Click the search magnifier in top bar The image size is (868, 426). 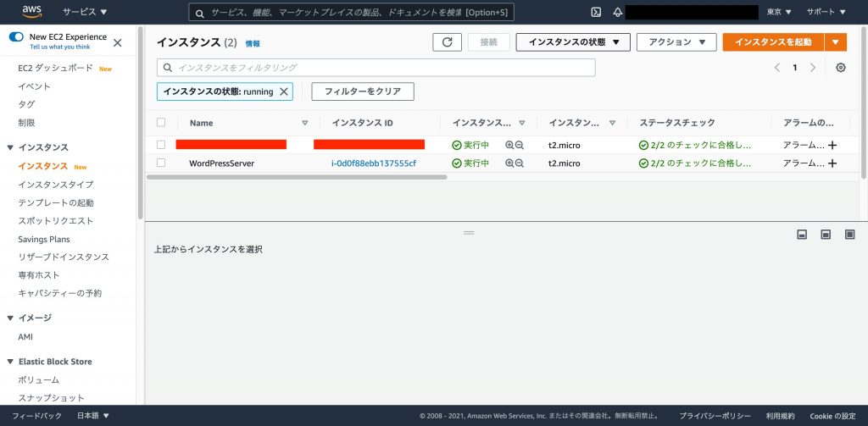pos(200,12)
